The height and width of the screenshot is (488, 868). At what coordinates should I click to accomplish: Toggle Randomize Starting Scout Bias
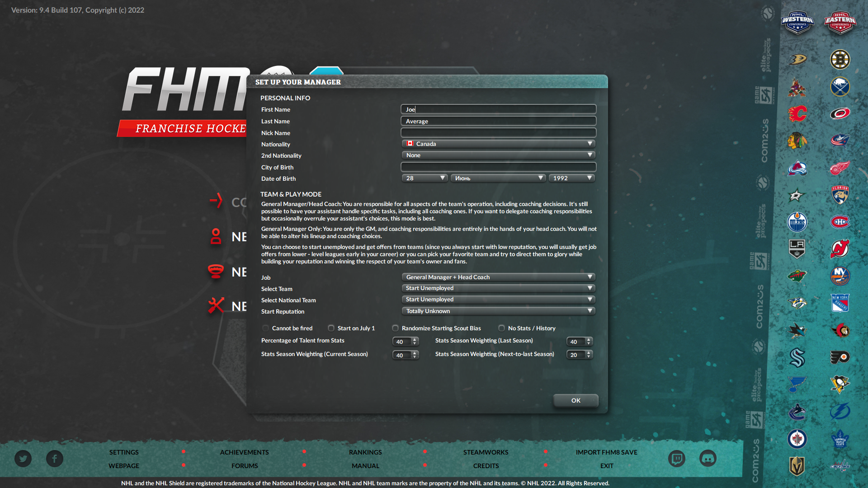click(395, 328)
